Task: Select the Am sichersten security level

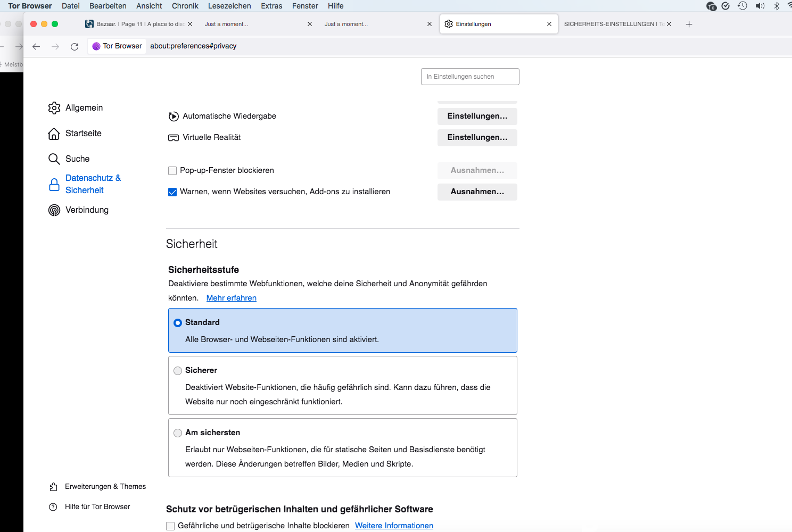Action: coord(178,433)
